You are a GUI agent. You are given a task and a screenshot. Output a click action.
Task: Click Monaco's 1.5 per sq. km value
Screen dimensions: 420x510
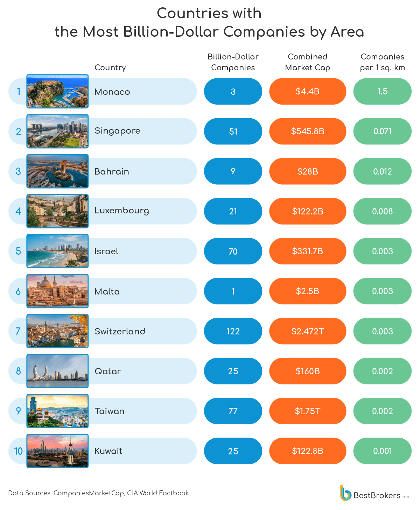click(382, 91)
